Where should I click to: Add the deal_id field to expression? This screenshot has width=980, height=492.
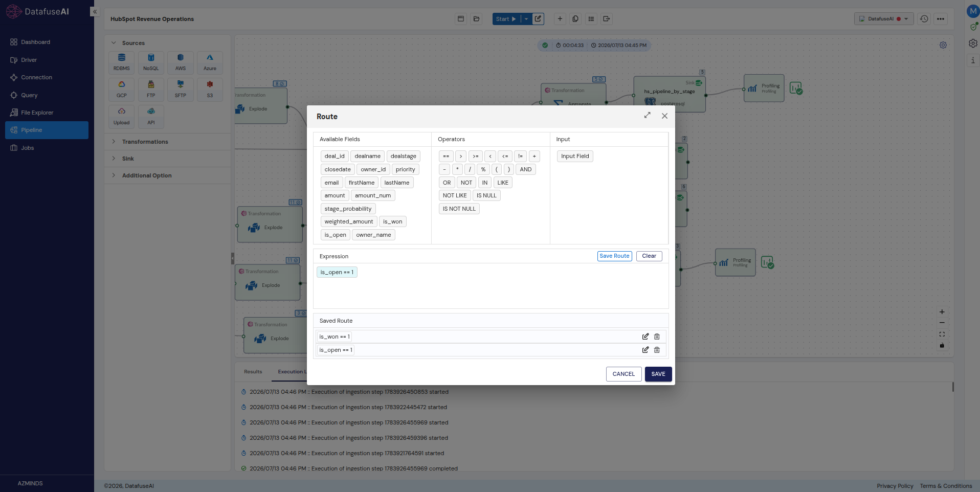pos(335,156)
